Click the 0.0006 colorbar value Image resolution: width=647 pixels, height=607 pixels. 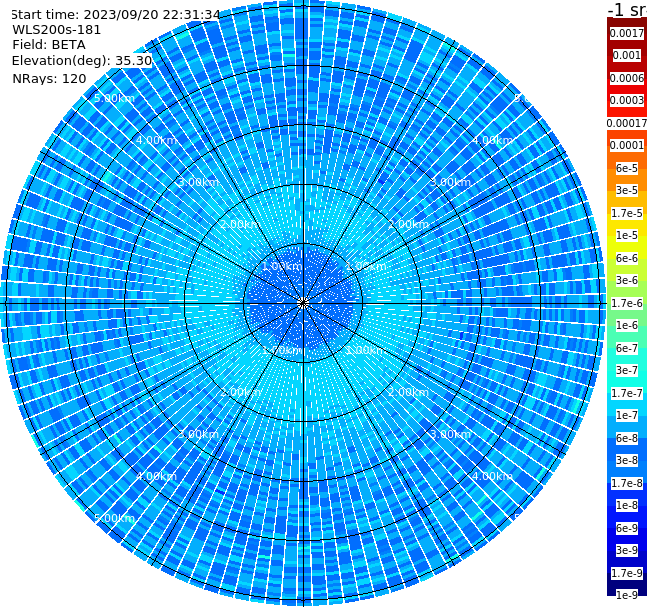(x=627, y=78)
